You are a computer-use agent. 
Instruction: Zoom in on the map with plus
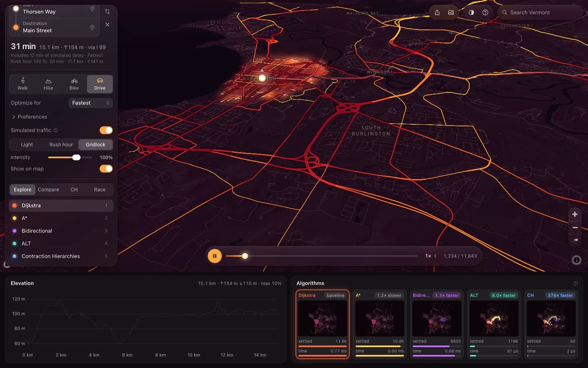[x=575, y=214]
